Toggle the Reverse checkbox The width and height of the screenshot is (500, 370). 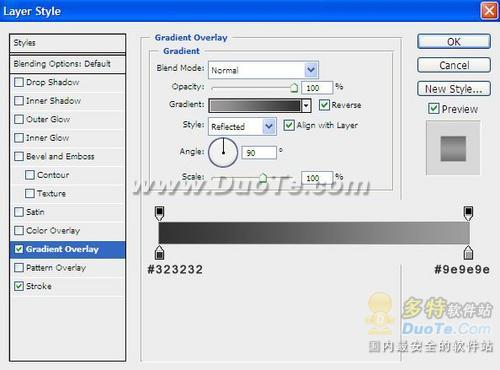click(x=324, y=105)
